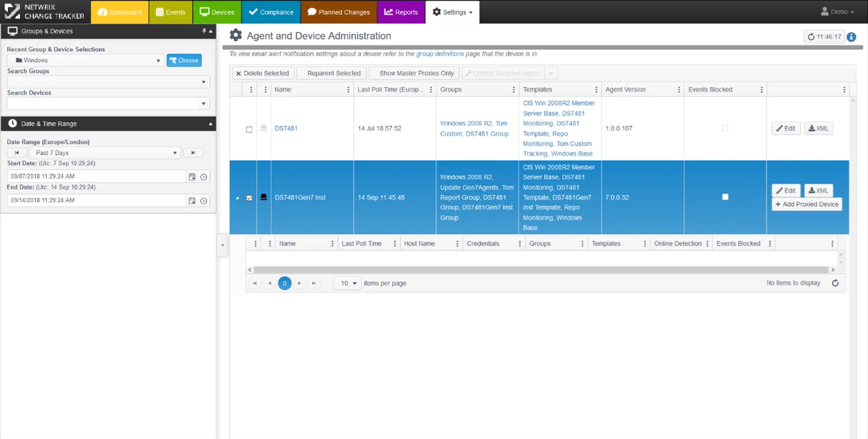868x439 pixels.
Task: Follow the group definitions link
Action: 440,54
